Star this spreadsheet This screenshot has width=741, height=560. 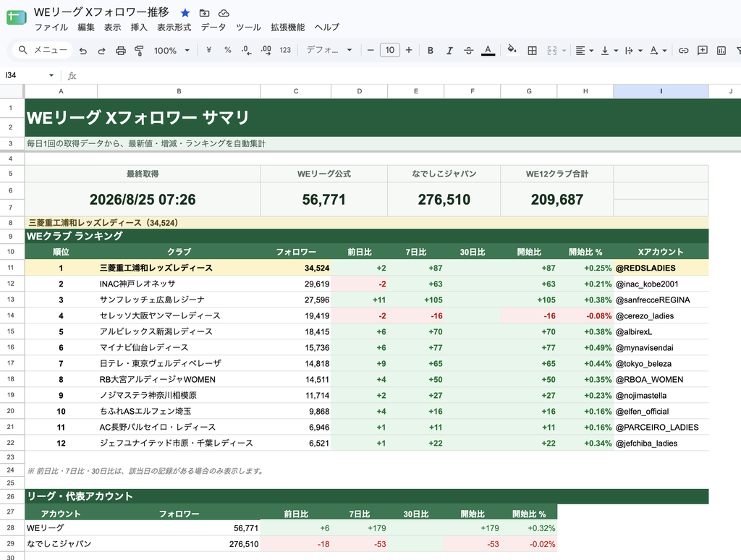click(185, 13)
